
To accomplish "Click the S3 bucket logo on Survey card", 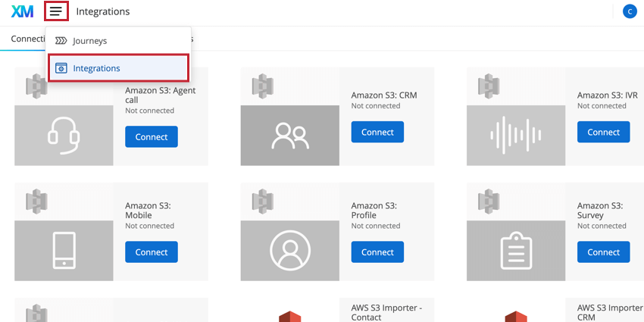I will (489, 202).
